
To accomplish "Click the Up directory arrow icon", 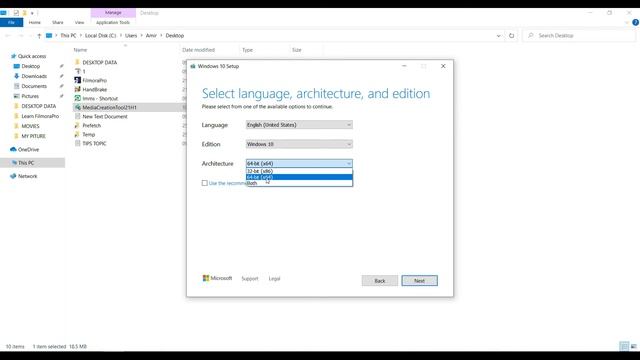I will pyautogui.click(x=39, y=36).
